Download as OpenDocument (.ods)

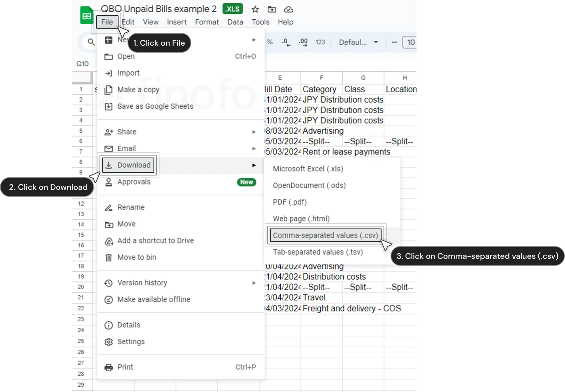[332, 186]
